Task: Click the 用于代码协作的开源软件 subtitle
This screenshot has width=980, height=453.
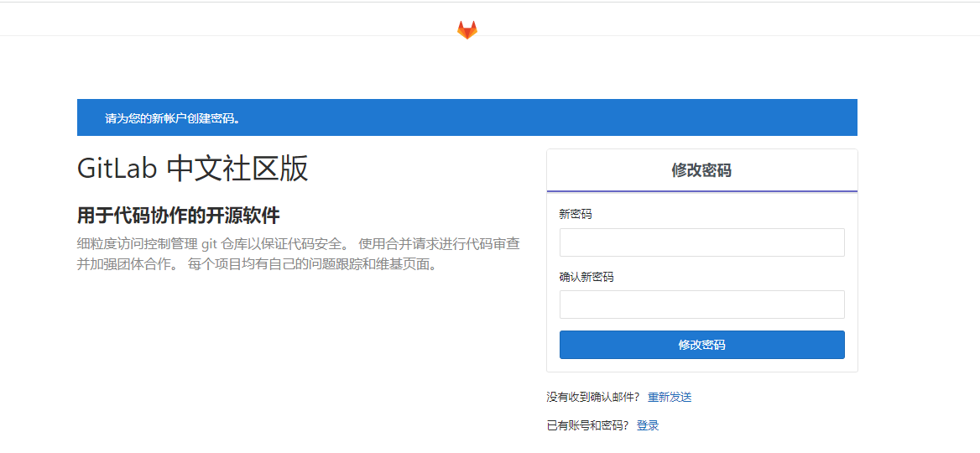Action: click(178, 216)
